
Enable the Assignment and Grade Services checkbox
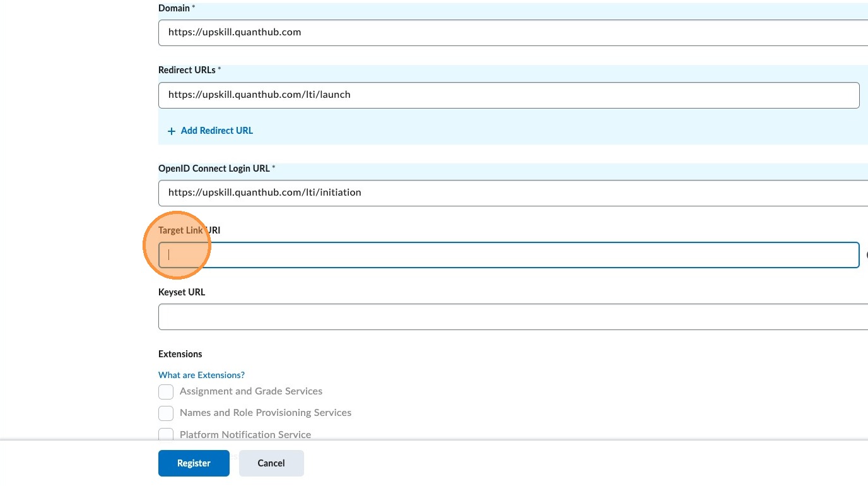pos(166,392)
